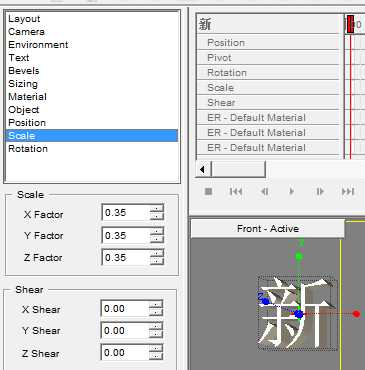Jump to the last frame

tap(348, 191)
